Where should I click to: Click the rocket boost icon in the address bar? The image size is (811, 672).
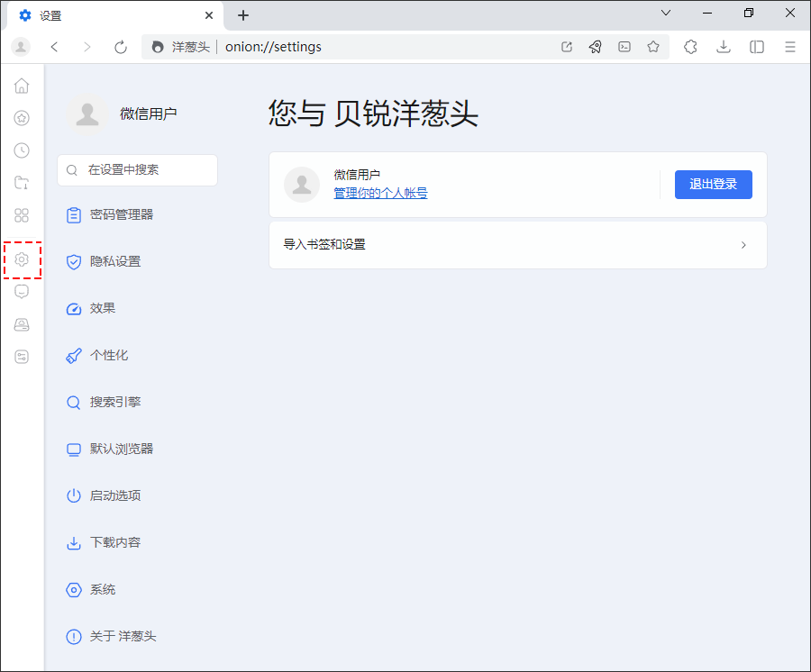(x=596, y=47)
